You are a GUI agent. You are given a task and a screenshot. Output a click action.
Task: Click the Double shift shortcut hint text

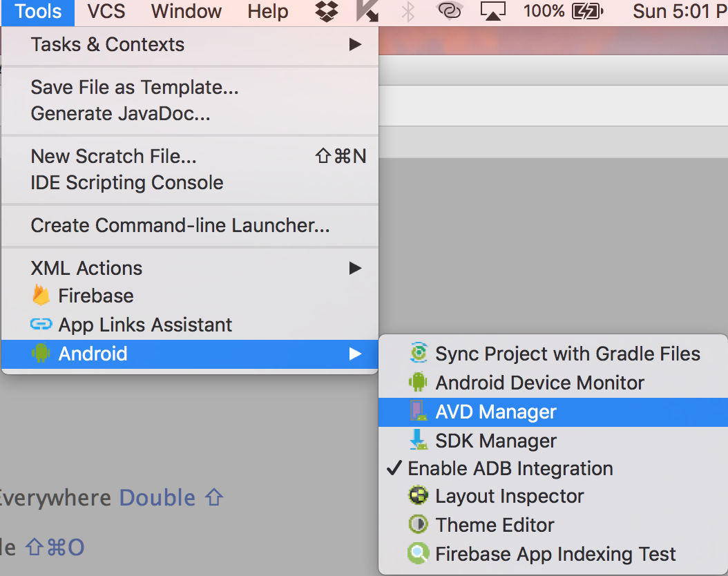coord(171,497)
